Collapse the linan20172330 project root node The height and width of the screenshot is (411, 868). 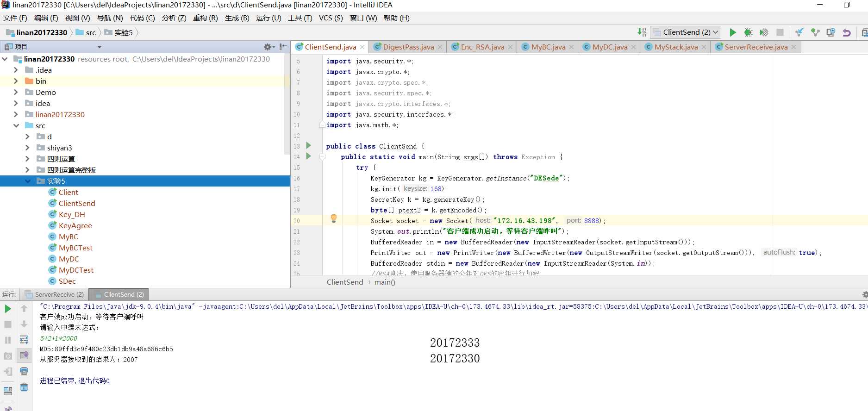pyautogui.click(x=5, y=59)
